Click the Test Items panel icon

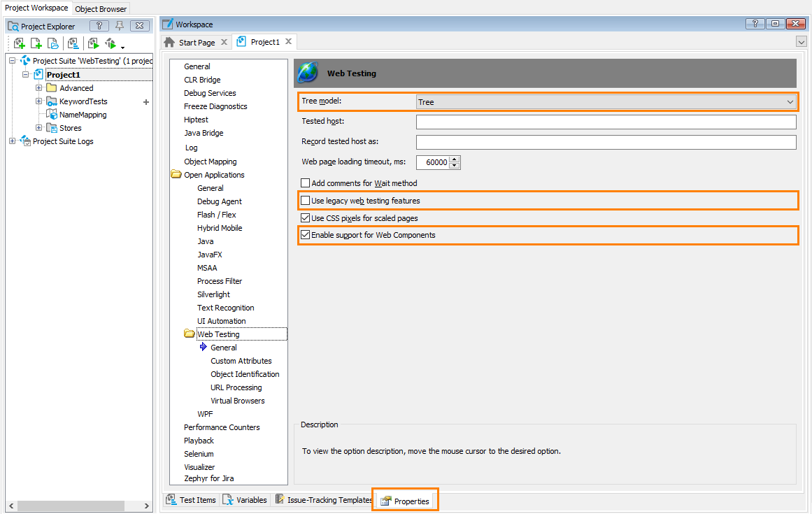point(190,499)
